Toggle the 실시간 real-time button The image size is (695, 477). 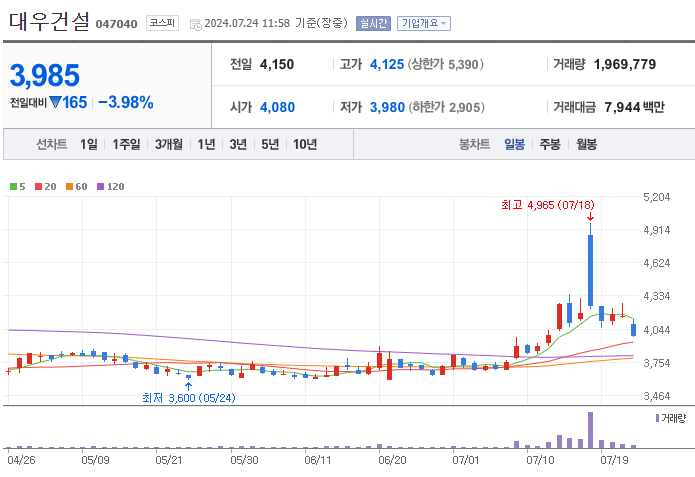[373, 23]
